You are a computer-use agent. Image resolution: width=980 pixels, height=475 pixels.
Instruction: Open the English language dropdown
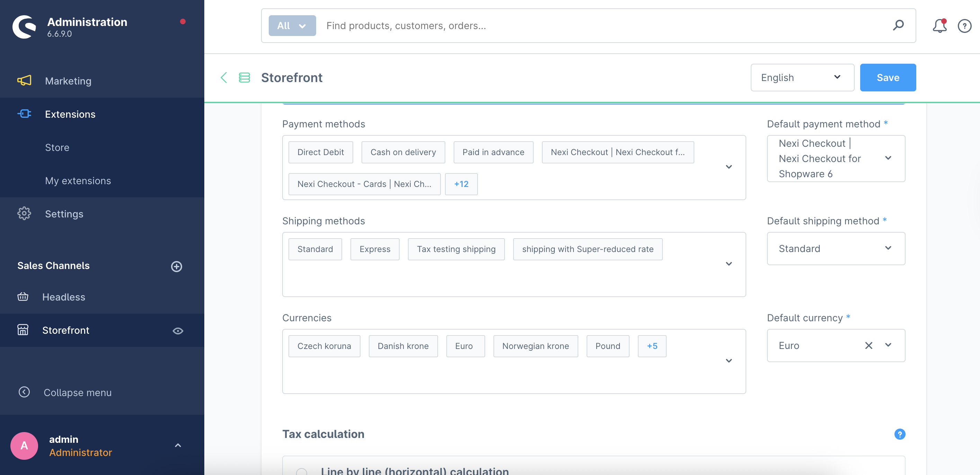pyautogui.click(x=802, y=77)
